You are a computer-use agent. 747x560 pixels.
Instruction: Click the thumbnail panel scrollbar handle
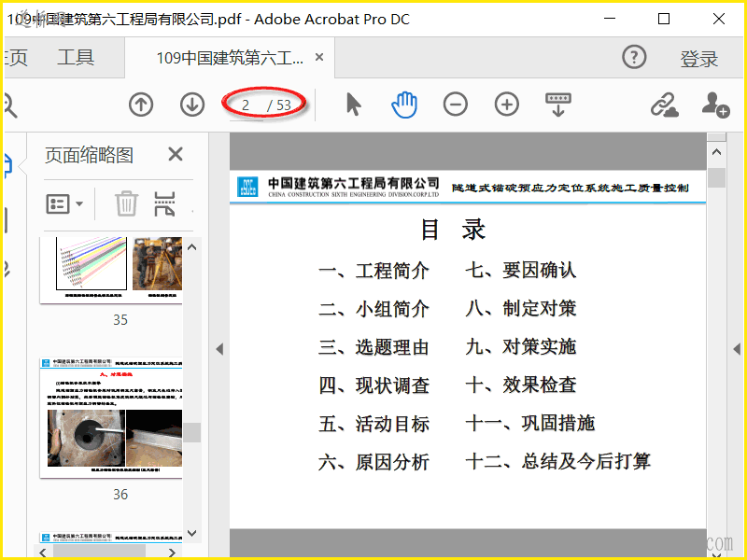[192, 432]
